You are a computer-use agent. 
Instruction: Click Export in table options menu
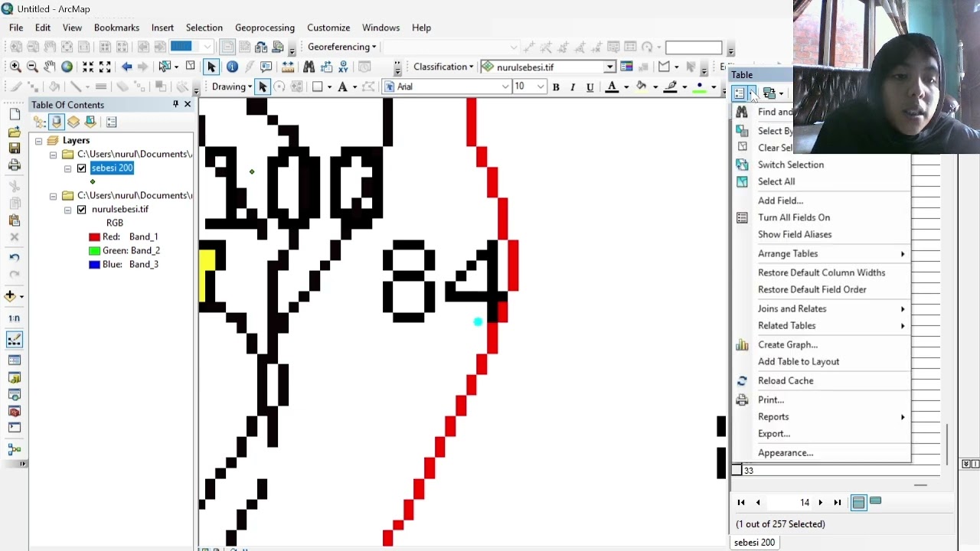point(774,433)
